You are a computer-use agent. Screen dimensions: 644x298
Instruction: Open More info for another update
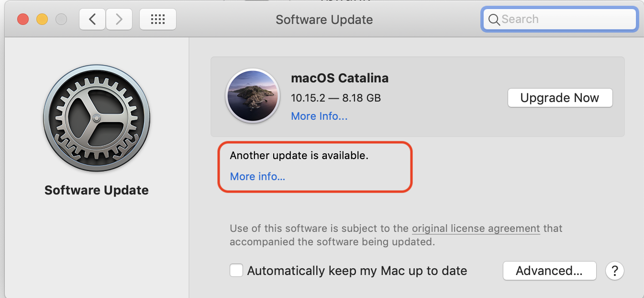257,177
